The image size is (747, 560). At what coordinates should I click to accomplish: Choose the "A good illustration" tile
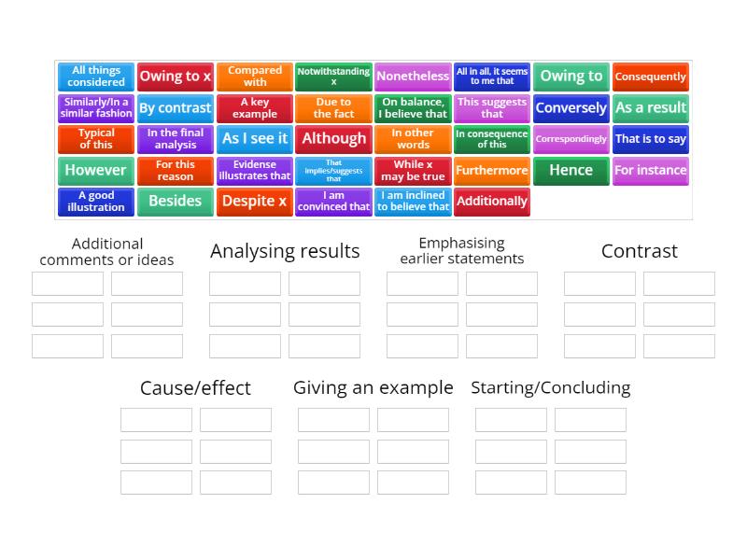[95, 202]
